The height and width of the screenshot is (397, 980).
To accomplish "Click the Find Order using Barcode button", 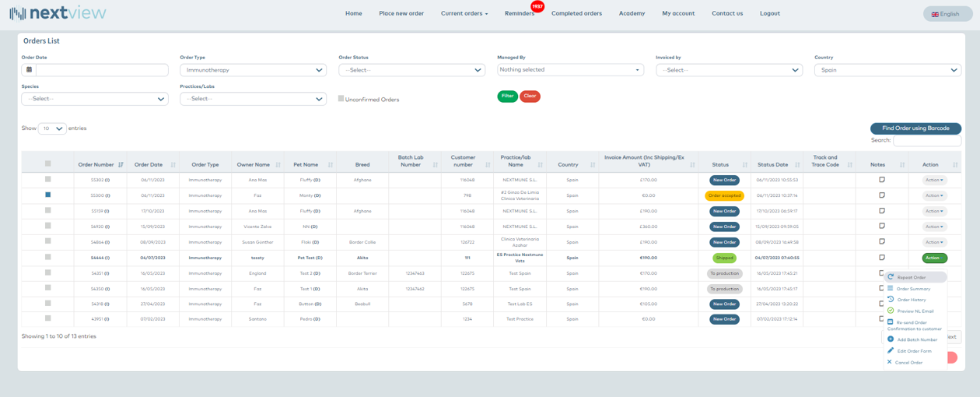I will tap(915, 128).
